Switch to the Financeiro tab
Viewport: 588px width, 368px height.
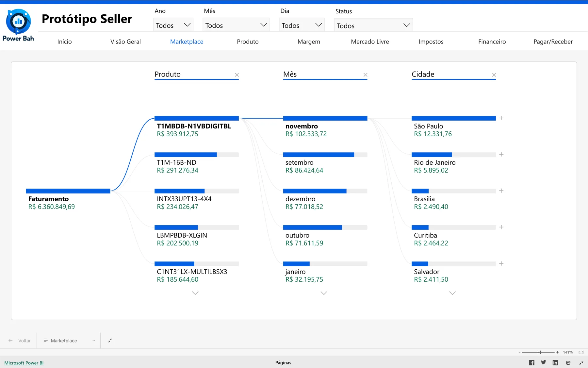click(492, 42)
